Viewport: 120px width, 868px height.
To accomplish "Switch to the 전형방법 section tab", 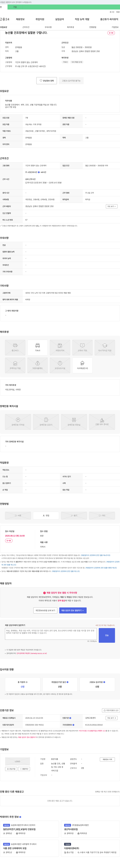I will point(93,27).
